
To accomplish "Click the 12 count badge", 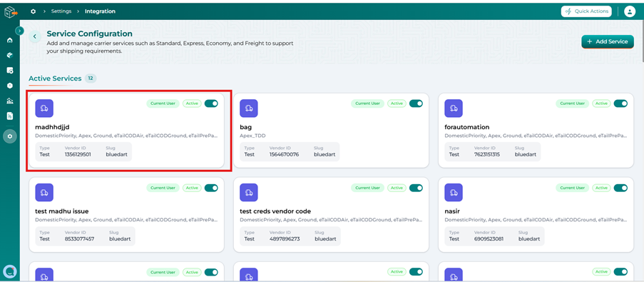I will coord(91,78).
